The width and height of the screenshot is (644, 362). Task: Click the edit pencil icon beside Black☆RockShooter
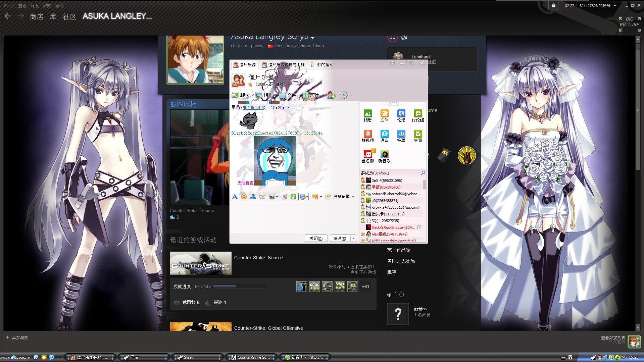pos(419,227)
